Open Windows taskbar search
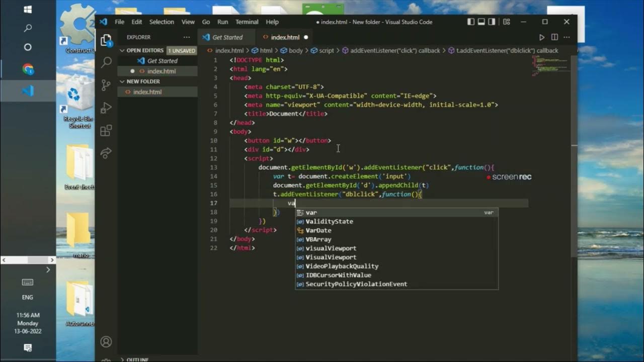This screenshot has height=362, width=644. pyautogui.click(x=28, y=28)
